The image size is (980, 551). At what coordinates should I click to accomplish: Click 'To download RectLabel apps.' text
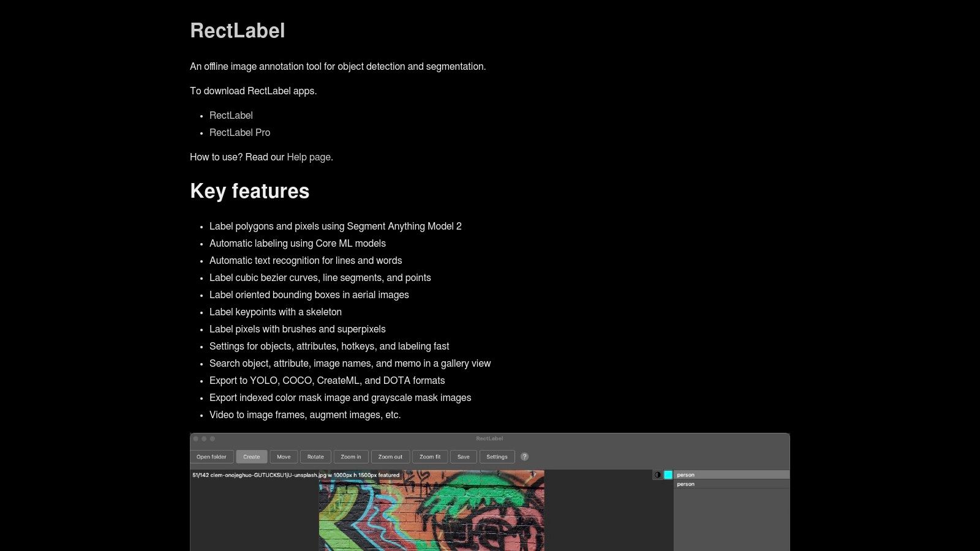(x=254, y=91)
